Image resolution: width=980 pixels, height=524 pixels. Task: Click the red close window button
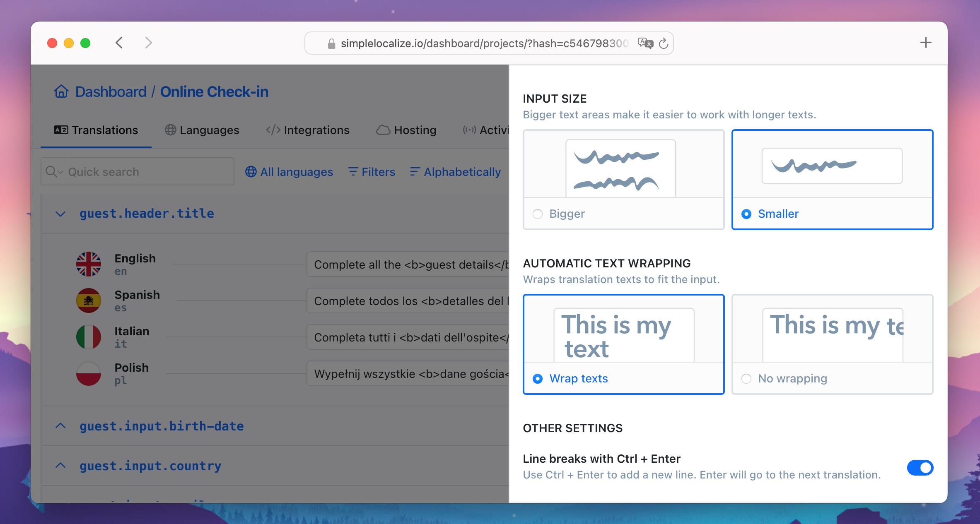52,43
